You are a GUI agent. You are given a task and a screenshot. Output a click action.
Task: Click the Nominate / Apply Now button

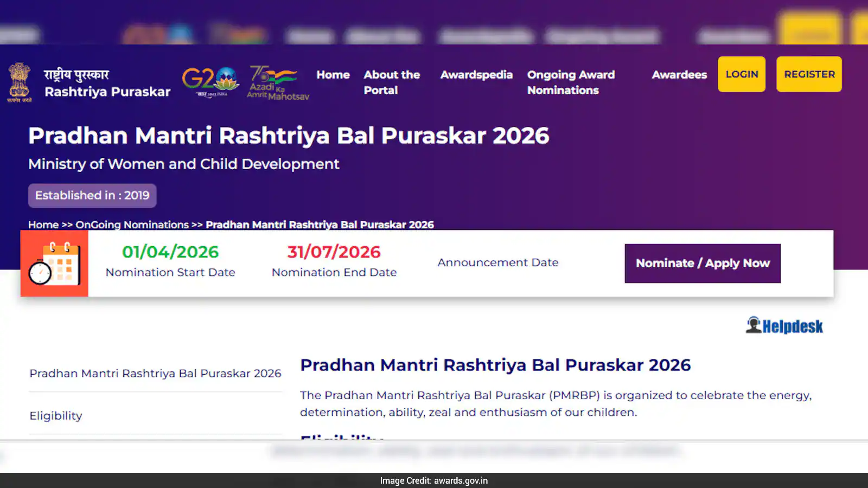click(703, 264)
